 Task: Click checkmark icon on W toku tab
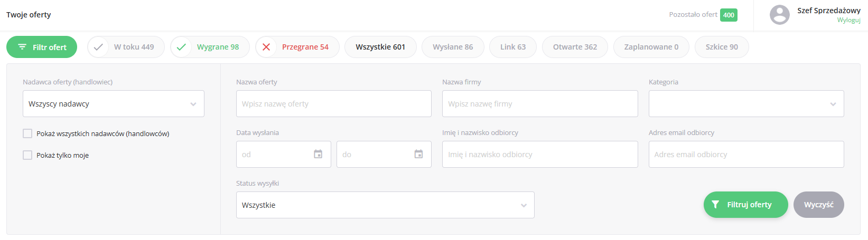[x=98, y=47]
